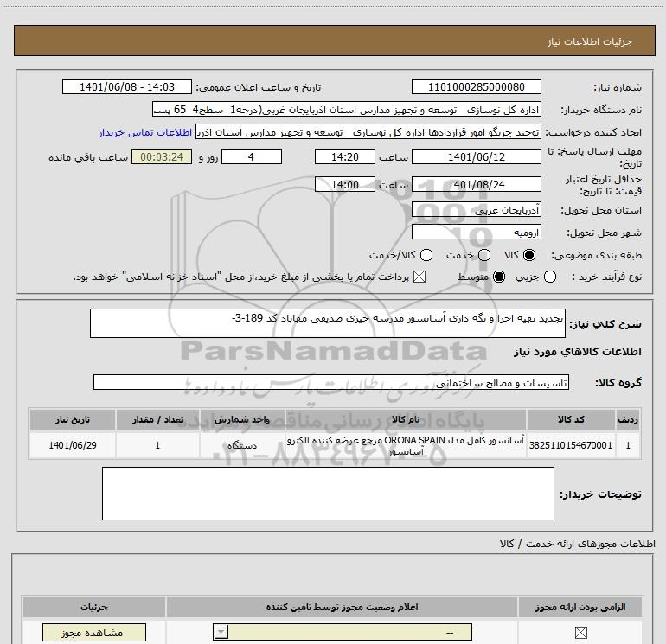Click the general need description text box
The height and width of the screenshot is (644, 666).
[x=328, y=323]
